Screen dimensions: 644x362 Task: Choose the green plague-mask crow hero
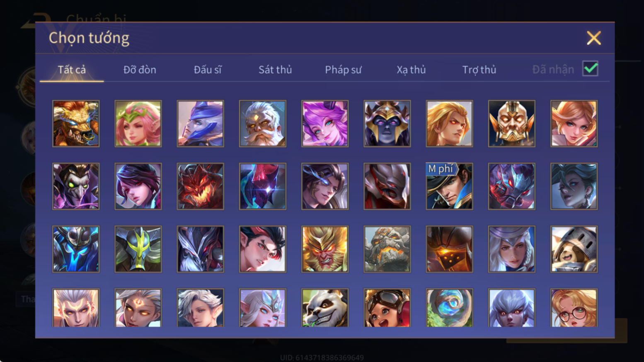point(76,186)
